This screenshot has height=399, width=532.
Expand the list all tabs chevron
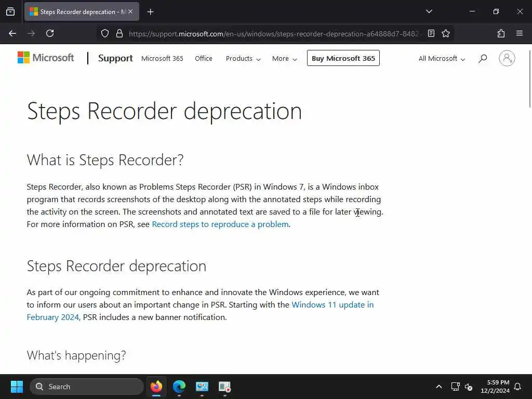429,11
